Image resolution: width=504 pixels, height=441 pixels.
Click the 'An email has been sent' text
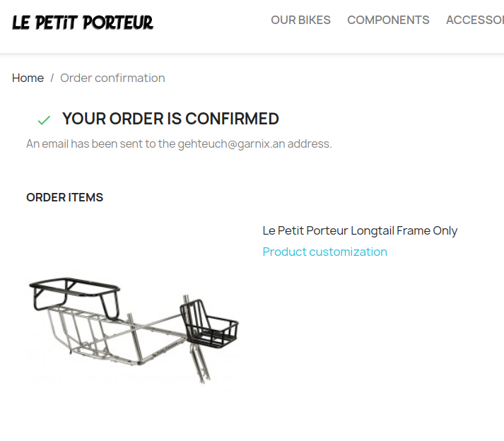(x=100, y=143)
